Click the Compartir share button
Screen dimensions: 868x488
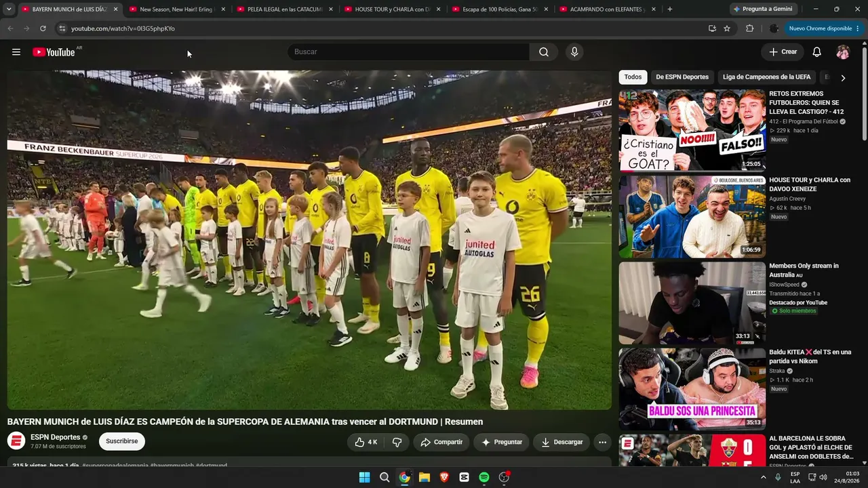(441, 442)
